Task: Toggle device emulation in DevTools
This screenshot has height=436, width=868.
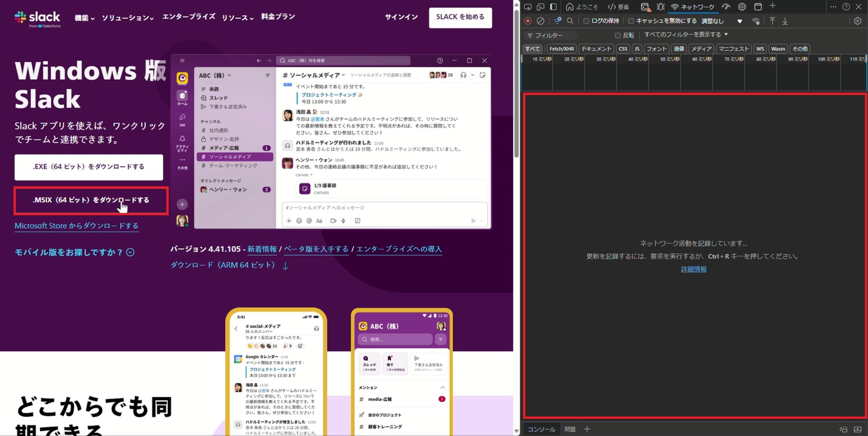Action: pyautogui.click(x=540, y=7)
